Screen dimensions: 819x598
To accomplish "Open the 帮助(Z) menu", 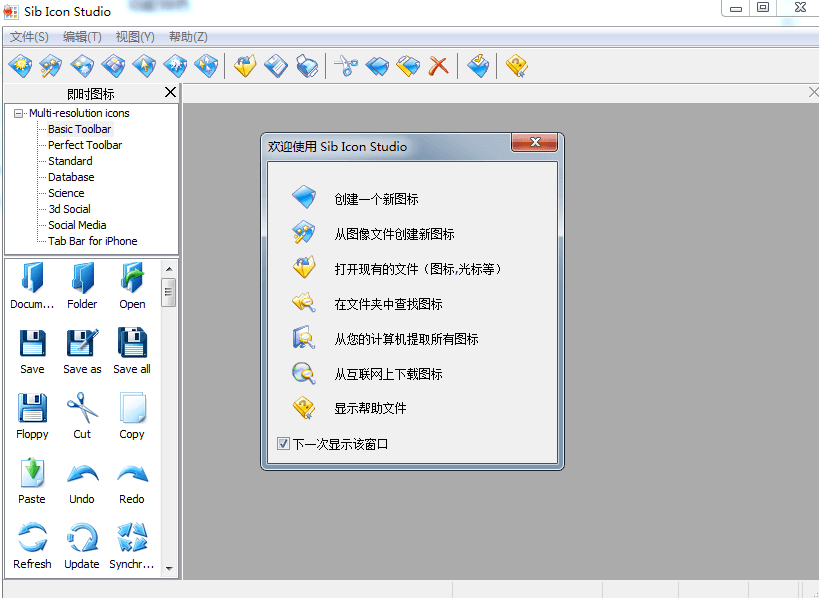I will (x=189, y=37).
